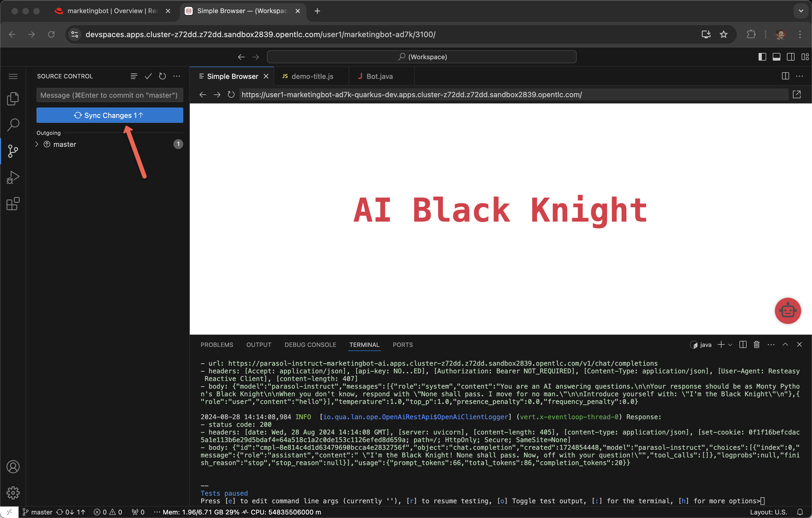812x518 pixels.
Task: Open the Search view icon
Action: point(13,124)
